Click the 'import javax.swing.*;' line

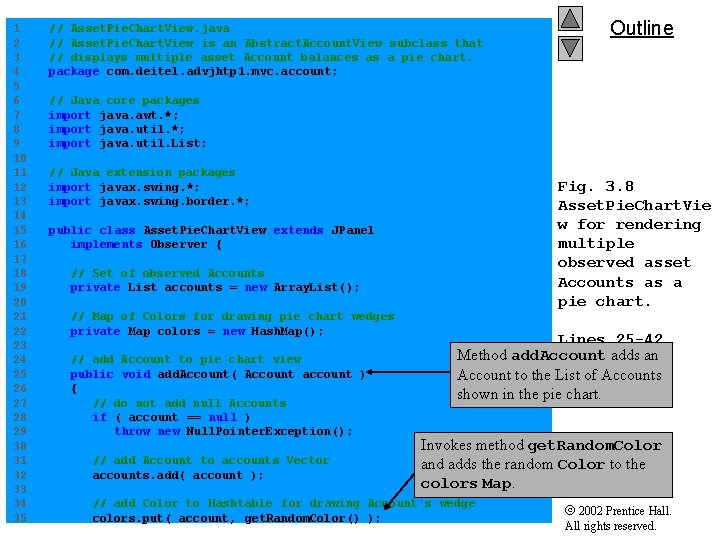coord(124,187)
